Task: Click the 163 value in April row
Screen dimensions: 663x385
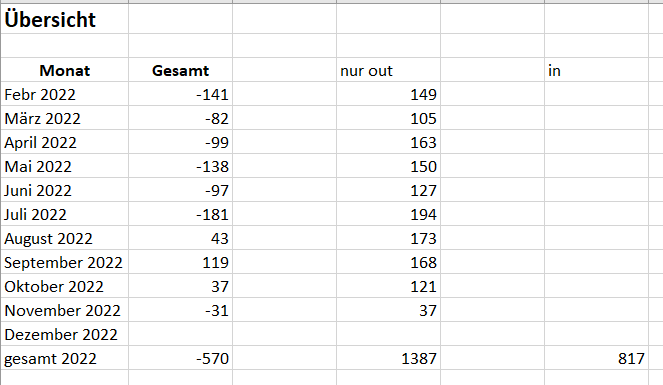Action: [x=388, y=142]
